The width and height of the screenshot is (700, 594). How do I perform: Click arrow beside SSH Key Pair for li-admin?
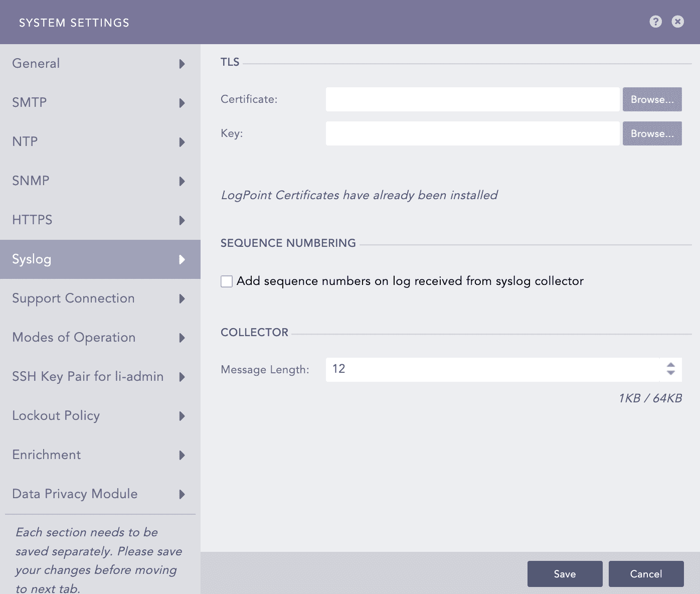182,377
